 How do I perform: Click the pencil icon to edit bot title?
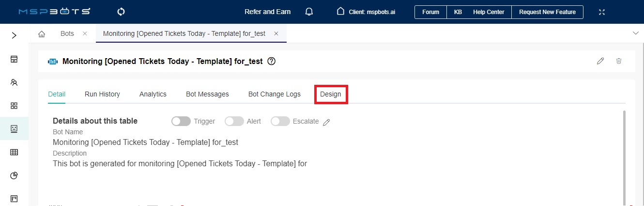[600, 61]
